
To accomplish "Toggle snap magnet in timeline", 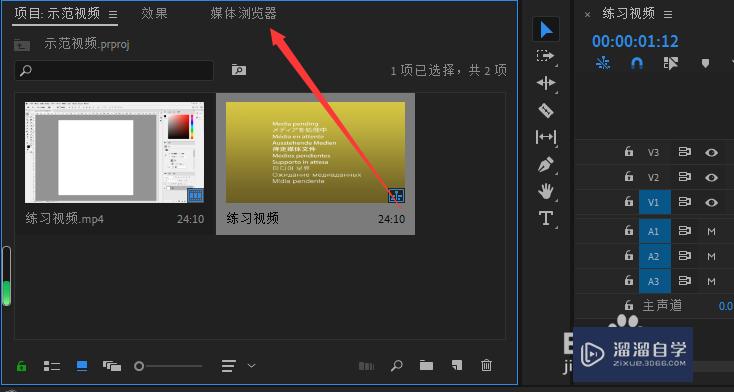I will coord(637,64).
